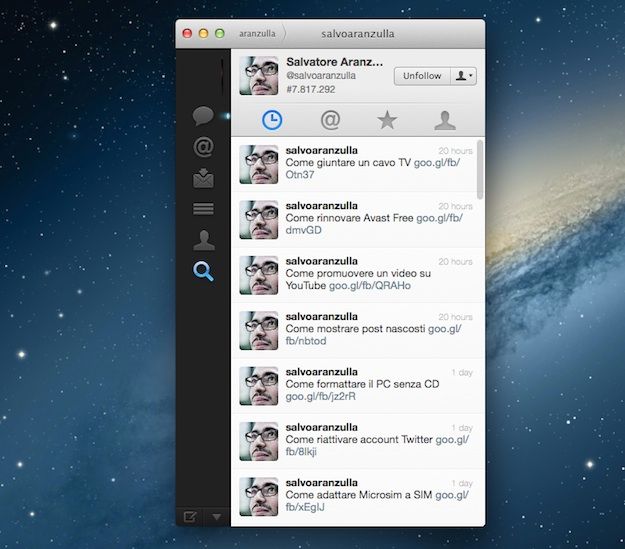625x549 pixels.
Task: Compose a new tweet
Action: (190, 517)
